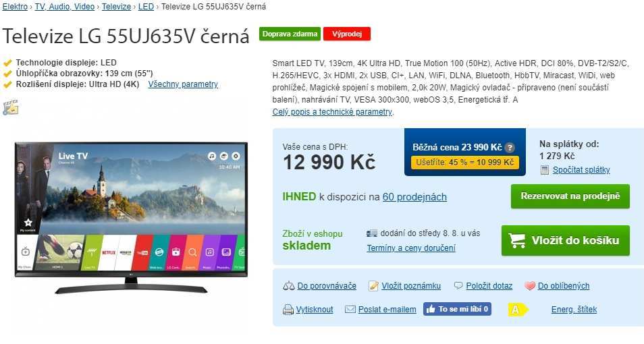
Task: Open the Elektro breadcrumb link
Action: (x=16, y=7)
